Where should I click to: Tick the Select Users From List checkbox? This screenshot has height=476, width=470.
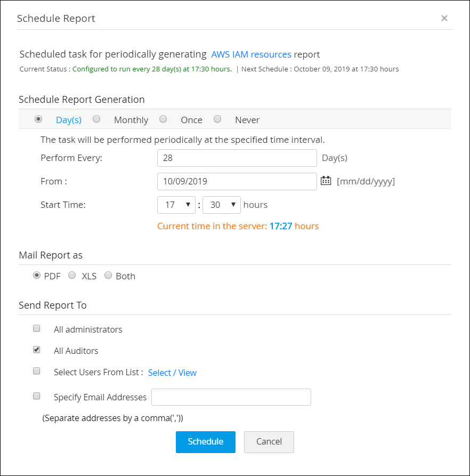click(x=37, y=371)
